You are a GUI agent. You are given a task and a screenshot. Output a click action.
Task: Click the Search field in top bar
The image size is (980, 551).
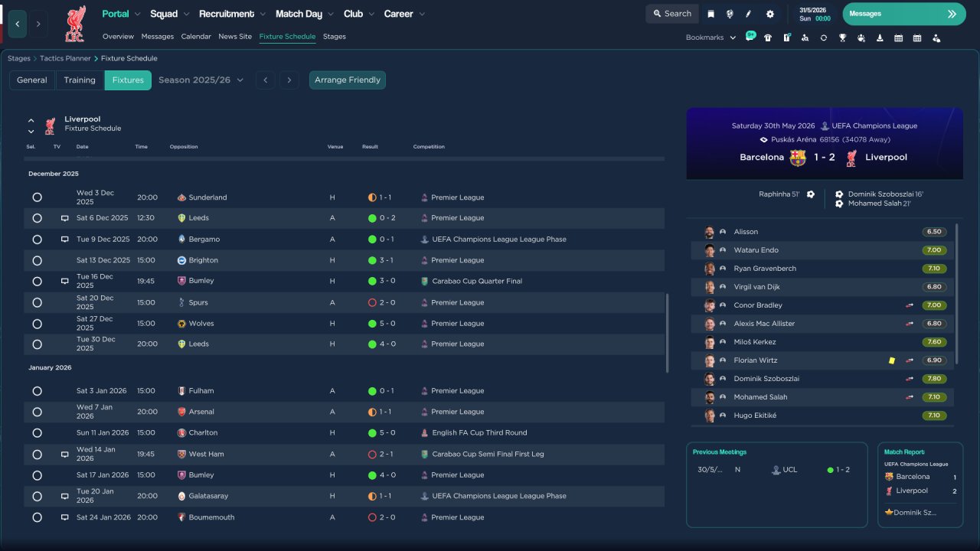[x=672, y=14]
